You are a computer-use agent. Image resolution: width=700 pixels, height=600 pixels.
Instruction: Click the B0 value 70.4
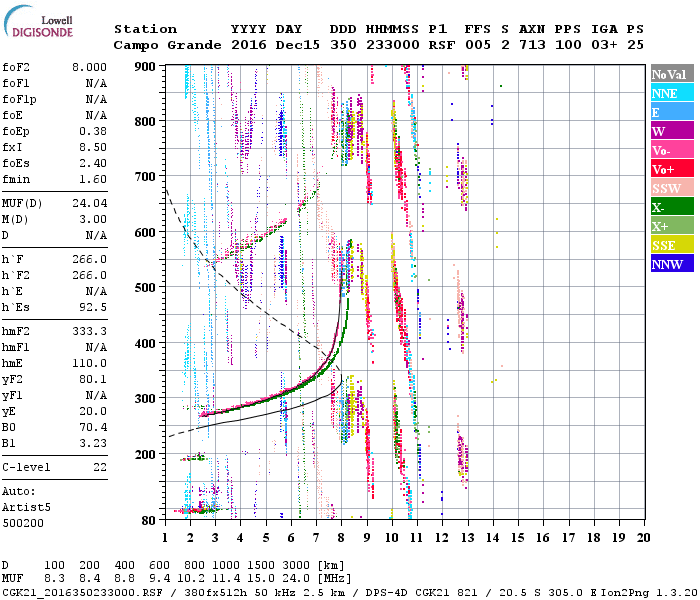(93, 428)
